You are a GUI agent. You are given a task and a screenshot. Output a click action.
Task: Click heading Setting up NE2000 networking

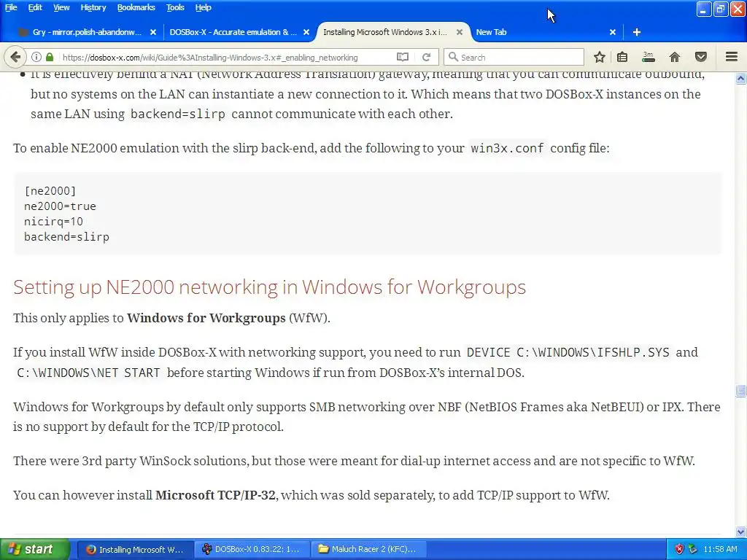[x=270, y=287]
